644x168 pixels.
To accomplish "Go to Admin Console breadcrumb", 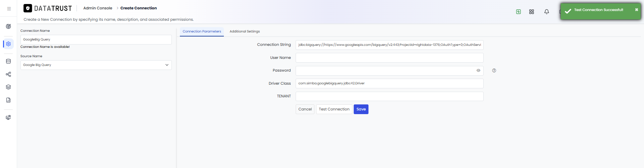I will point(98,8).
